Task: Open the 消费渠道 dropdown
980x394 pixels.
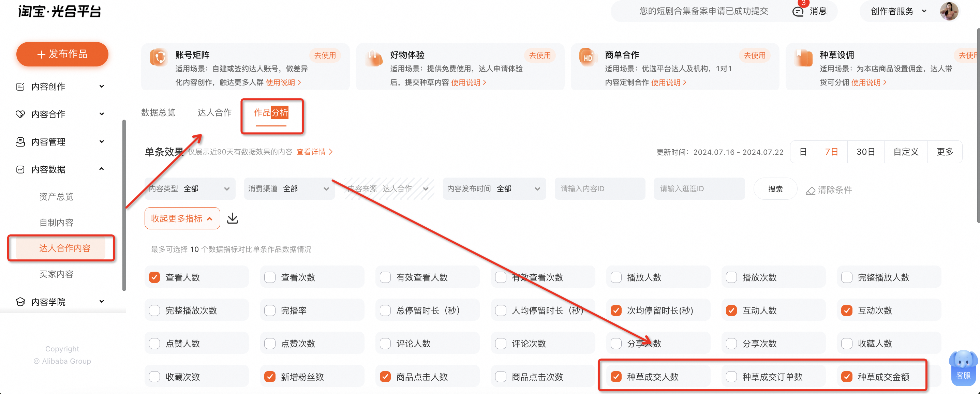Action: click(x=289, y=188)
